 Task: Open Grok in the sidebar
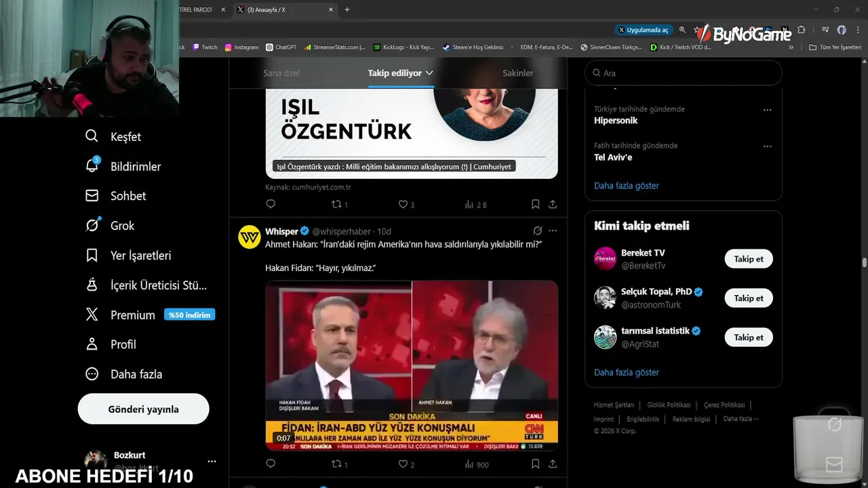point(109,225)
